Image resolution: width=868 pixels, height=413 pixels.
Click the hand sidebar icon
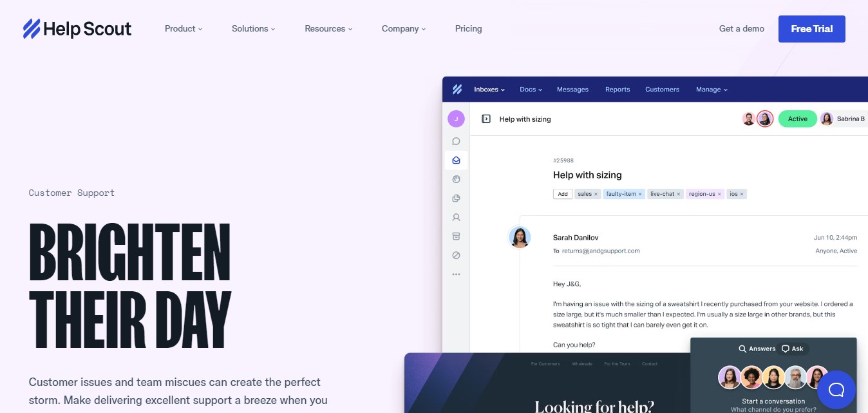tap(456, 179)
